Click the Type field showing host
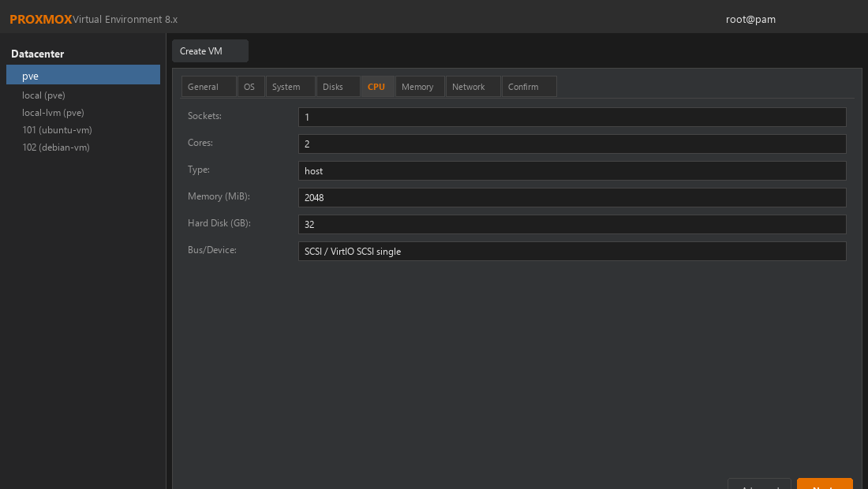 [x=572, y=171]
